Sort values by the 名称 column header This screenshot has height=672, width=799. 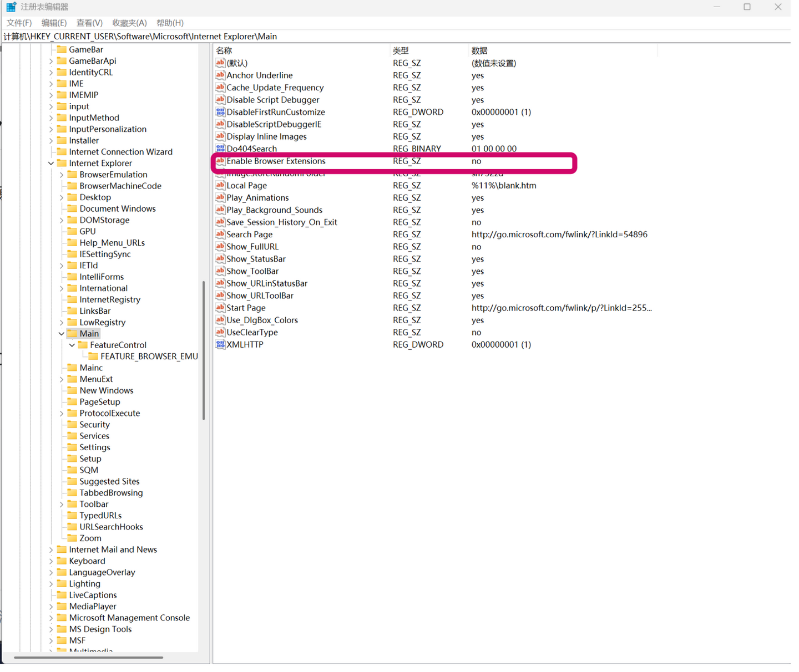(x=302, y=50)
